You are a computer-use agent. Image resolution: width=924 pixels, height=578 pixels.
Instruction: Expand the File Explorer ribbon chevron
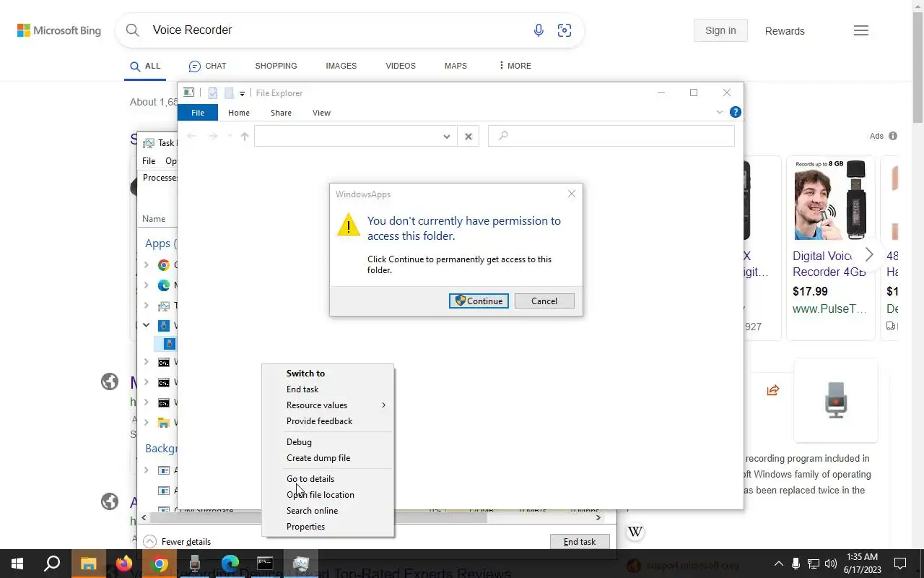coord(719,112)
